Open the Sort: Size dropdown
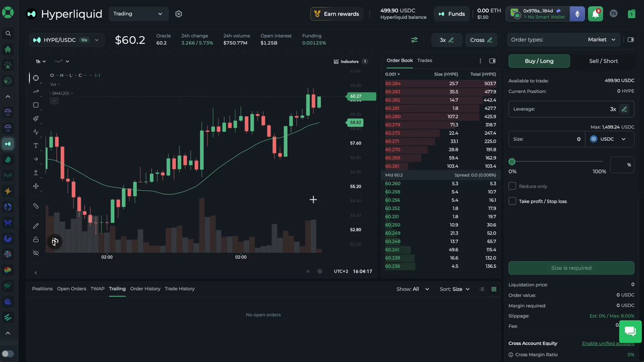The image size is (644, 362). (455, 289)
